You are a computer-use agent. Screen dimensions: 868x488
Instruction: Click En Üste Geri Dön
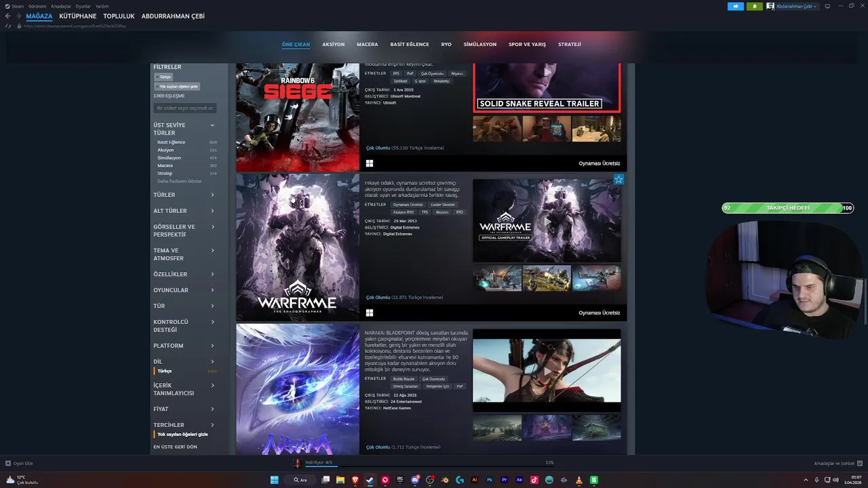pos(175,447)
